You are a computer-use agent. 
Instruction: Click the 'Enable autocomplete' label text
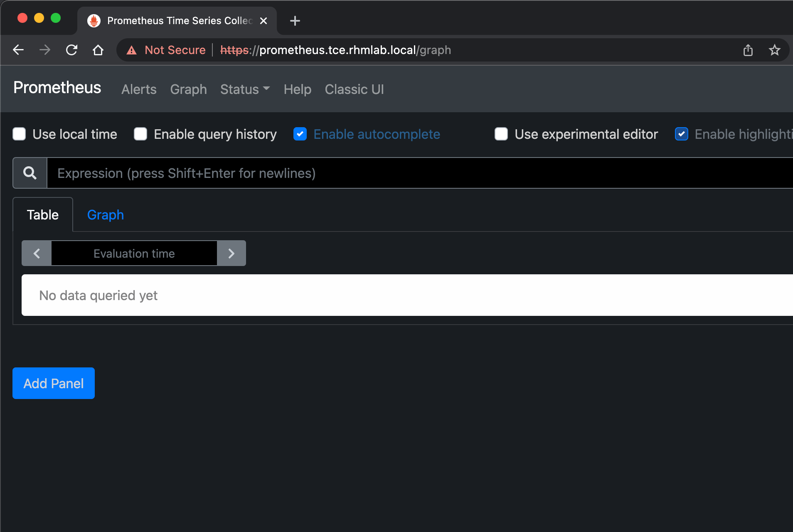coord(377,134)
